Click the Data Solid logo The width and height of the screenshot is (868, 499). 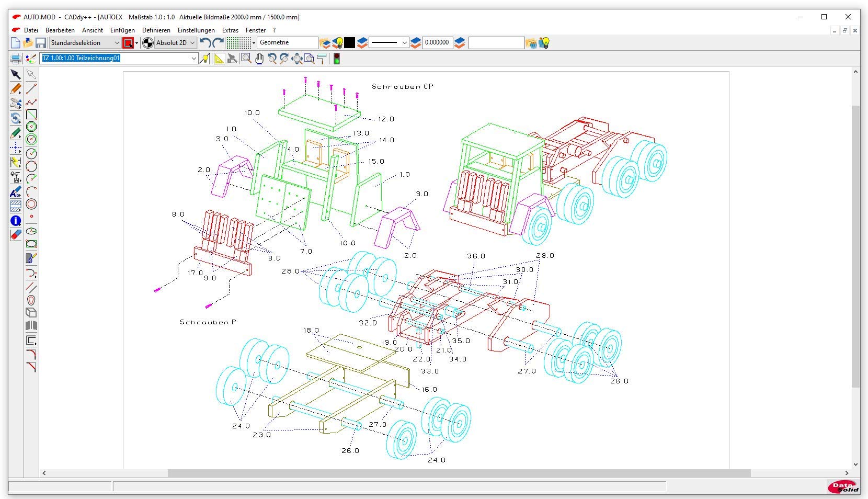point(843,487)
